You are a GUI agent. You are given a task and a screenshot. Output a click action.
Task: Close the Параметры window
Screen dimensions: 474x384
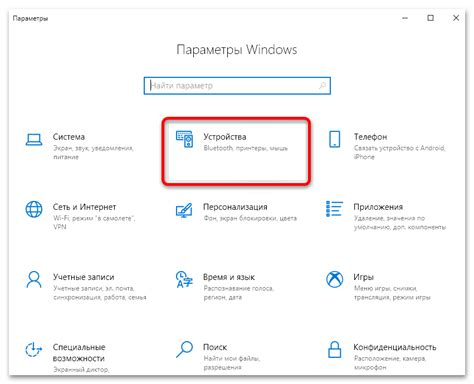click(x=456, y=18)
